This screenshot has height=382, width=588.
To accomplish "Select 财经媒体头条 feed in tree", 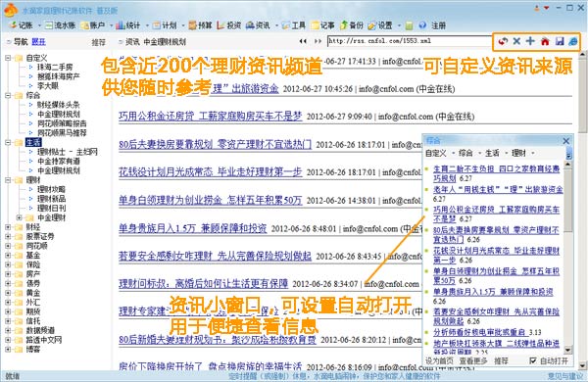I will tap(59, 105).
